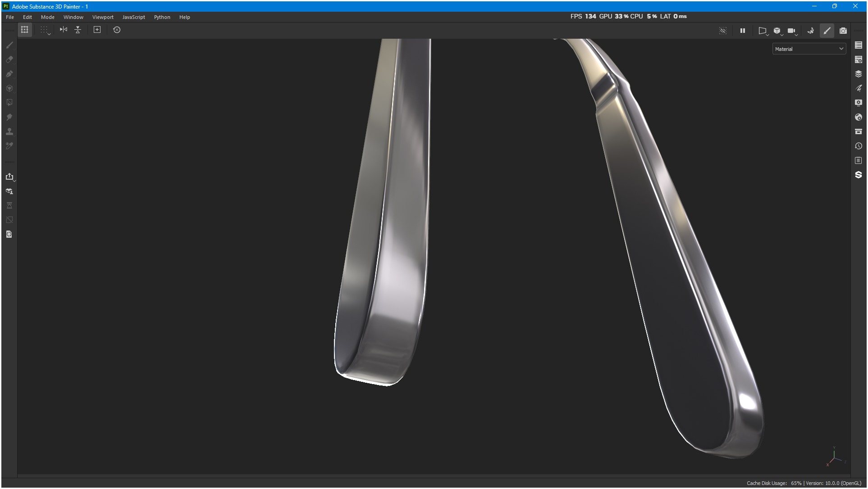Open the Display Settings monitor icon

858,103
